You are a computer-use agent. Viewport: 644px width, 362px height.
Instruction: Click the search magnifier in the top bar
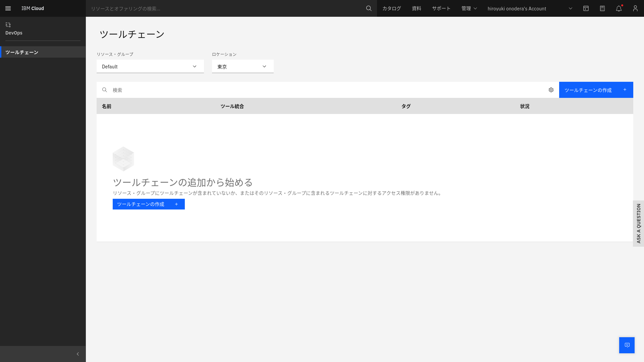tap(369, 8)
